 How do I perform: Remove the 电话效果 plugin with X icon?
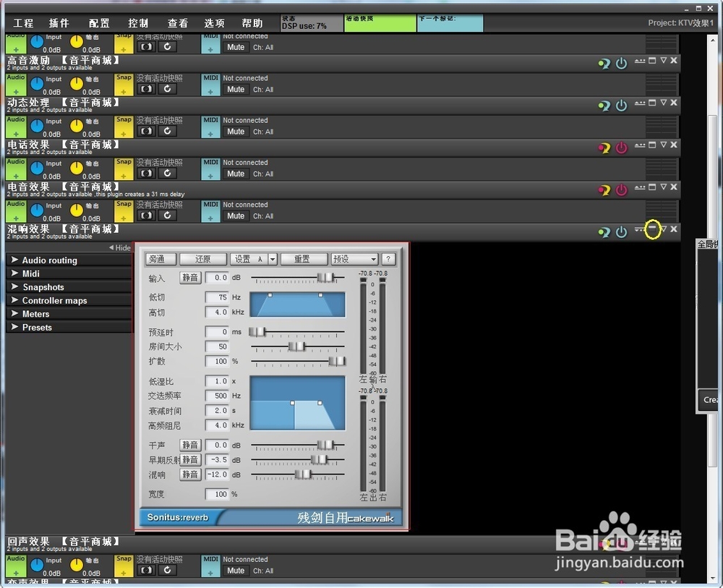point(674,145)
